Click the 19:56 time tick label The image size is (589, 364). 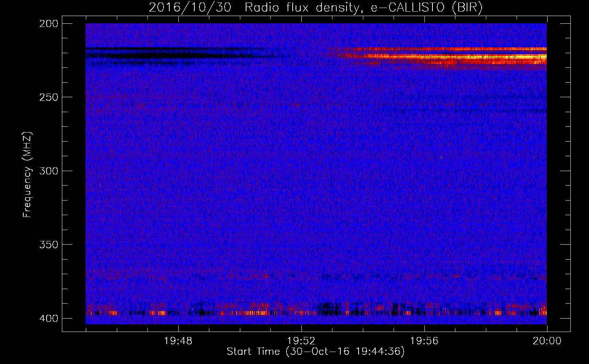[424, 341]
